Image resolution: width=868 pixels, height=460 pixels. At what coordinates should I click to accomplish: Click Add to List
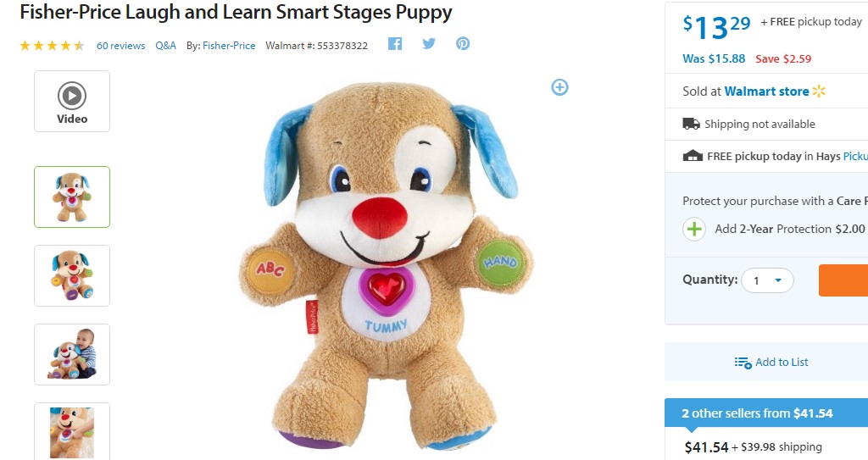(771, 362)
